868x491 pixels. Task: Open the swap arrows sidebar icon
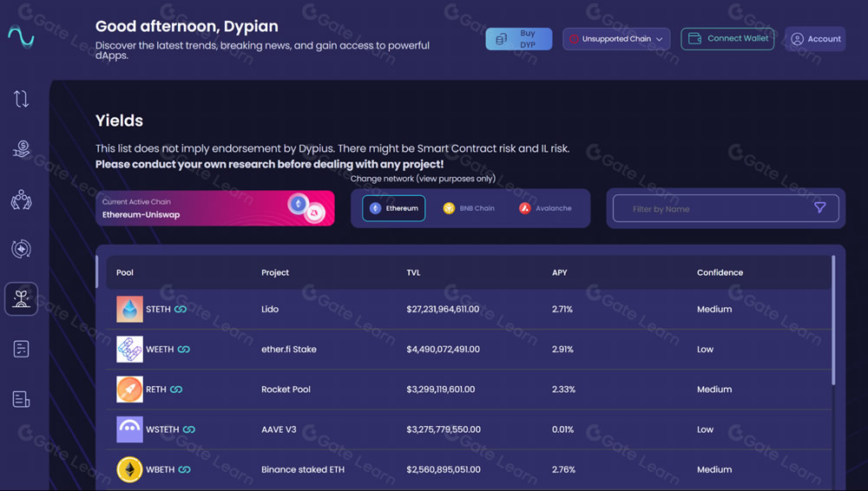21,99
